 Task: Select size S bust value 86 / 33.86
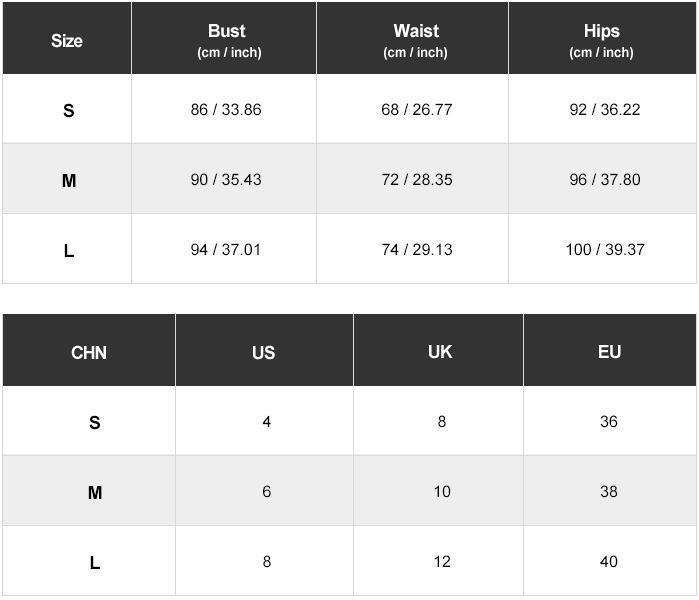pyautogui.click(x=226, y=110)
